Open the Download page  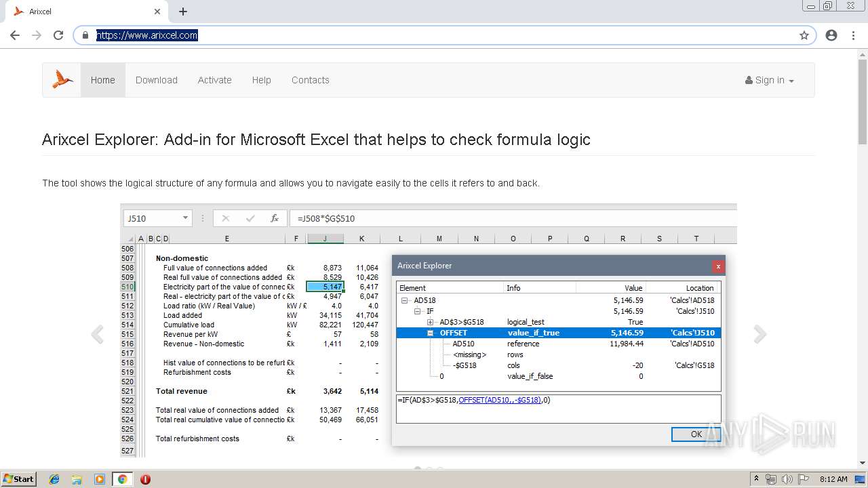tap(157, 80)
